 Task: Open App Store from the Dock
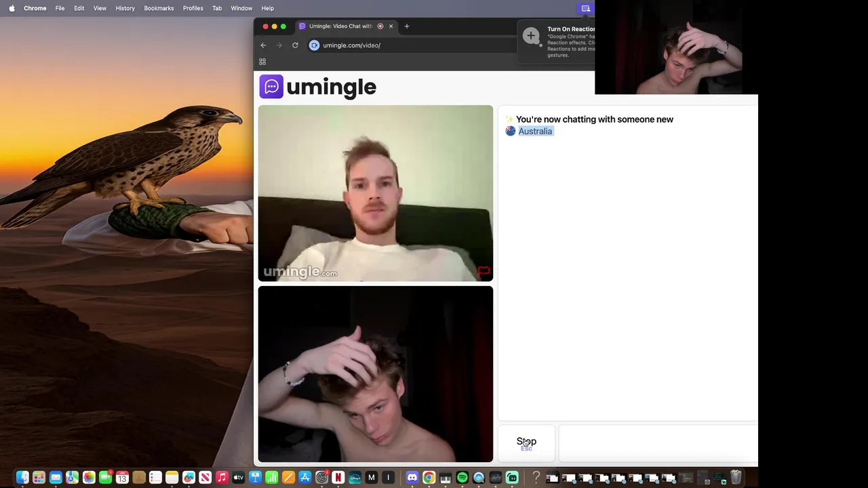305,478
